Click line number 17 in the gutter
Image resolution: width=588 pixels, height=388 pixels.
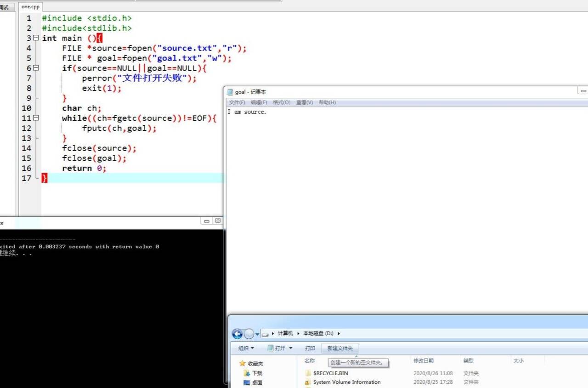click(x=27, y=178)
